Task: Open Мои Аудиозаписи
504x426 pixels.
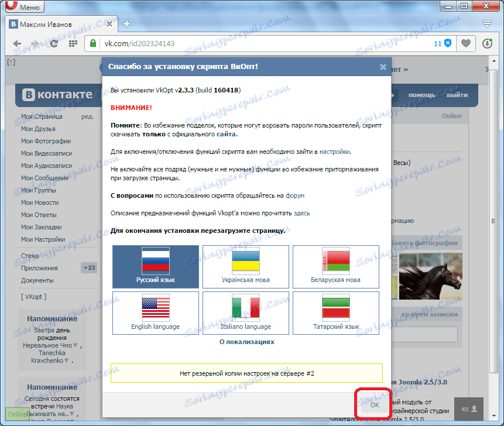Action: [x=47, y=166]
